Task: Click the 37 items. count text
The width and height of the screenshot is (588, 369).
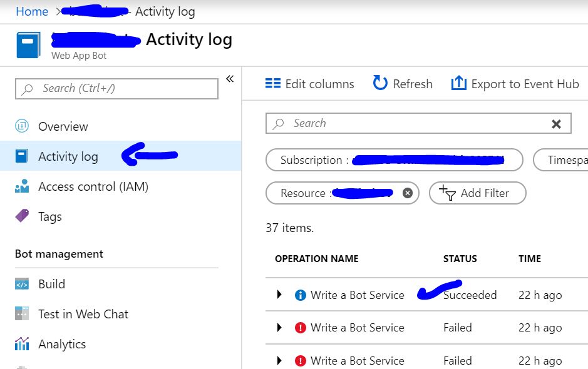Action: 289,228
